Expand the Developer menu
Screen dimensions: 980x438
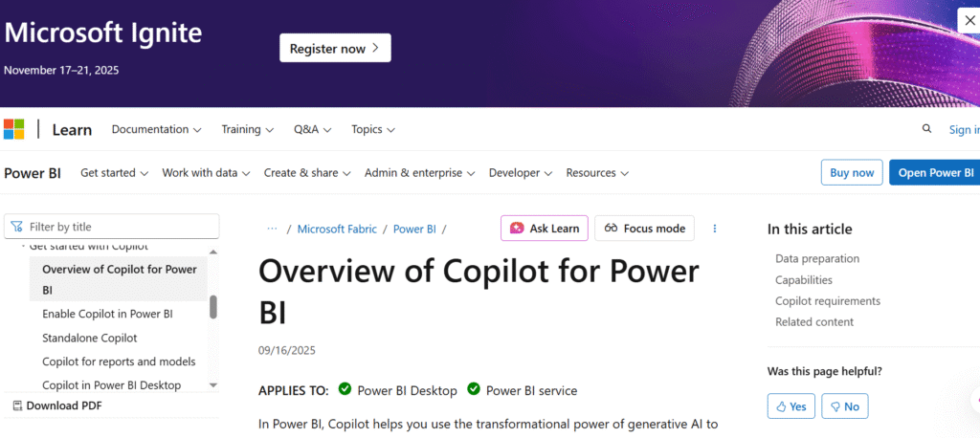521,173
